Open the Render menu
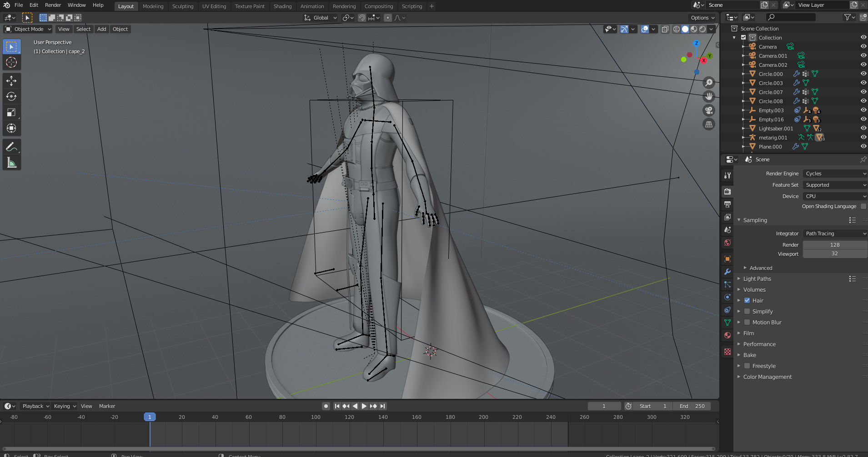Viewport: 868px width, 457px height. tap(53, 5)
